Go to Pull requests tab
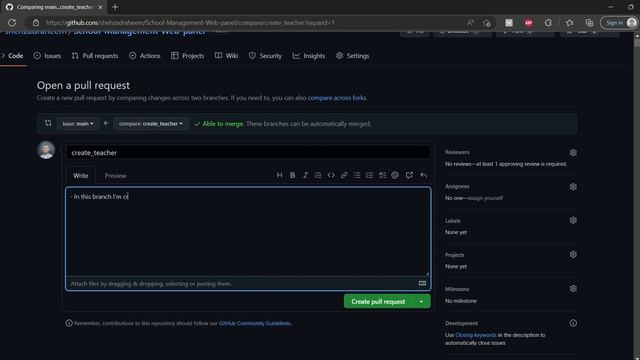 [x=95, y=56]
